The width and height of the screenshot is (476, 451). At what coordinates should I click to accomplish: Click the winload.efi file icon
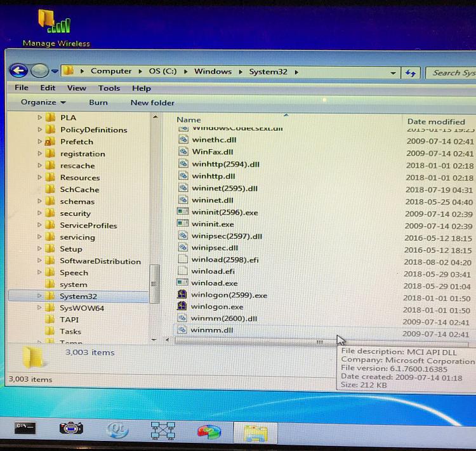pos(182,271)
